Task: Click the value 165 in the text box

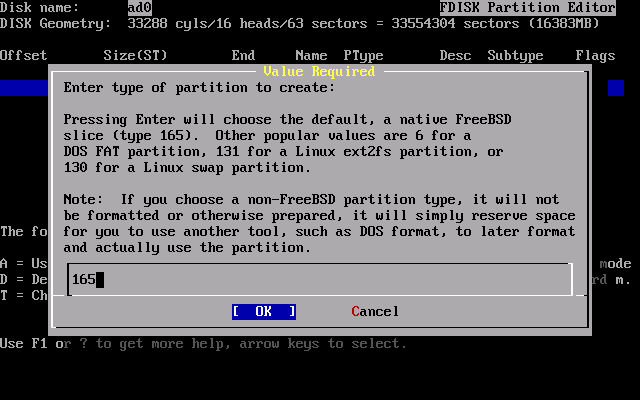Action: coord(83,279)
